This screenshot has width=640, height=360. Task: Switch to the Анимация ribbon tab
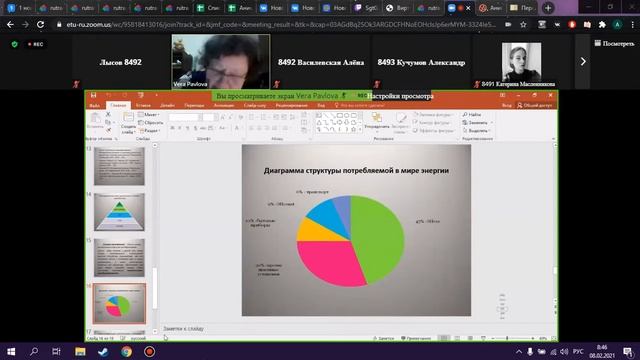224,105
